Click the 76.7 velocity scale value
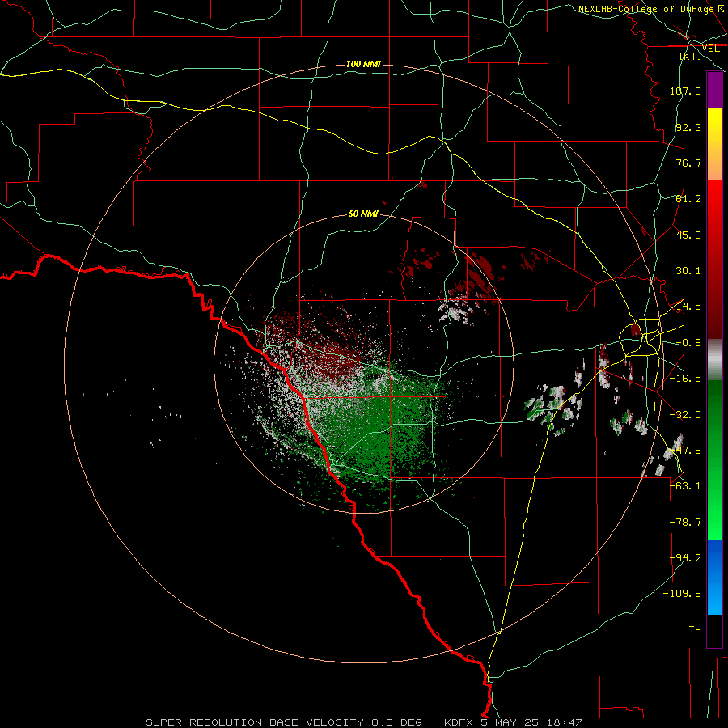The height and width of the screenshot is (728, 728). coord(688,163)
